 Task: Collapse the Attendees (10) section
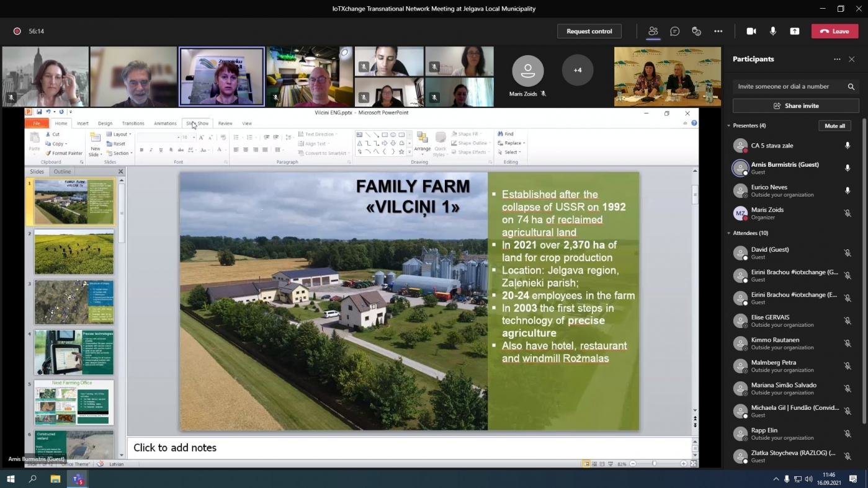[729, 233]
